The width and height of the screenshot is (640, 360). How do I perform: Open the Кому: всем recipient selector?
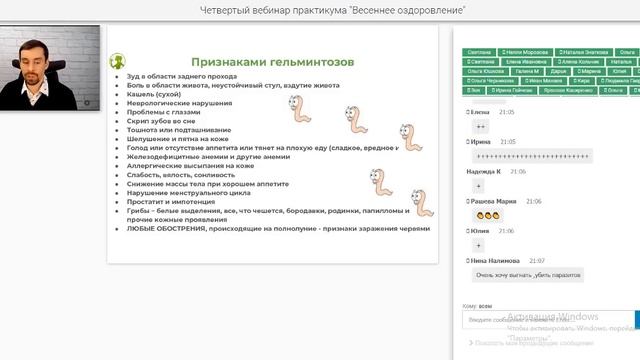(x=477, y=306)
